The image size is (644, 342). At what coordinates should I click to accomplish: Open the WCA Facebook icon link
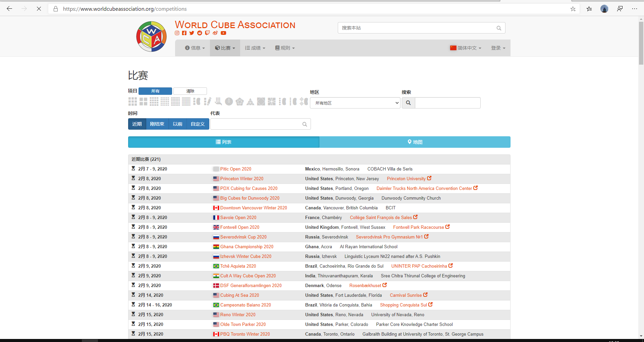pos(184,33)
